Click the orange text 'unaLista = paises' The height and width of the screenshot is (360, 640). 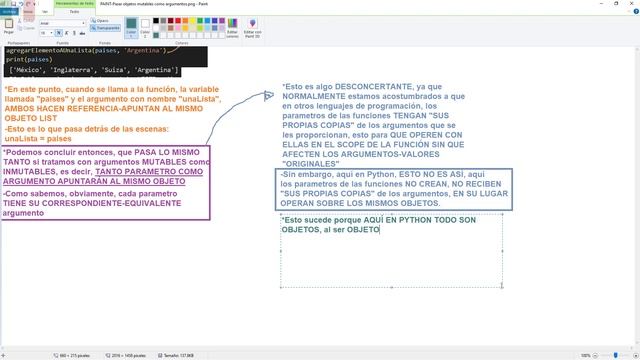click(38, 139)
